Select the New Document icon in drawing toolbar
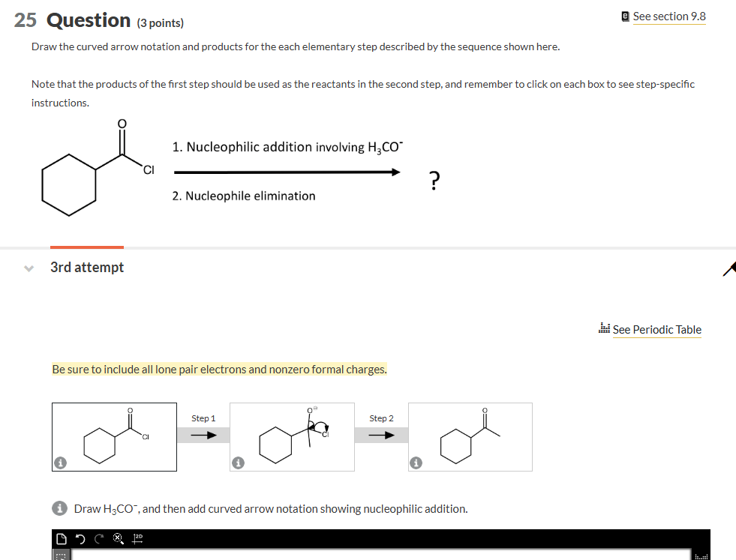Image resolution: width=736 pixels, height=560 pixels. point(63,537)
